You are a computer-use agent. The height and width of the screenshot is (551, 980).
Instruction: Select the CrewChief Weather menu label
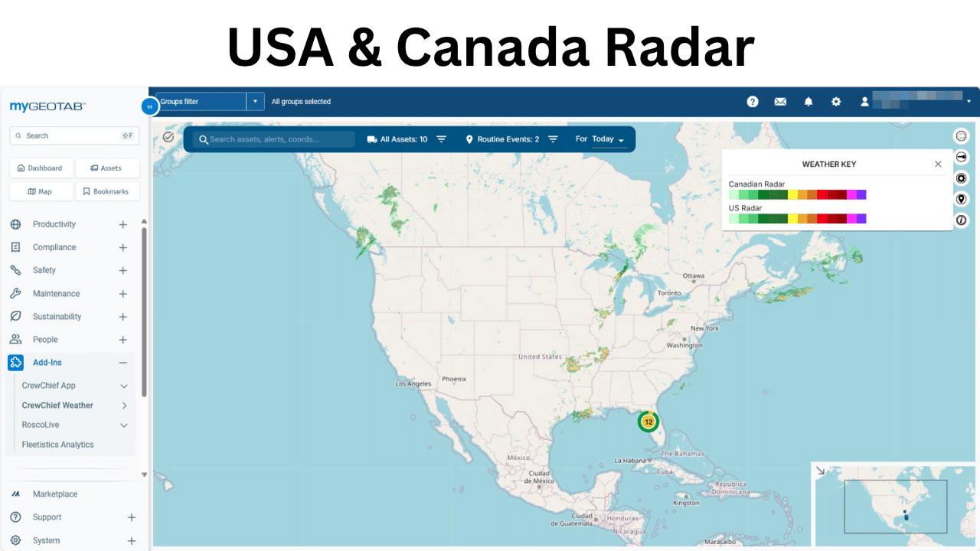click(x=57, y=406)
